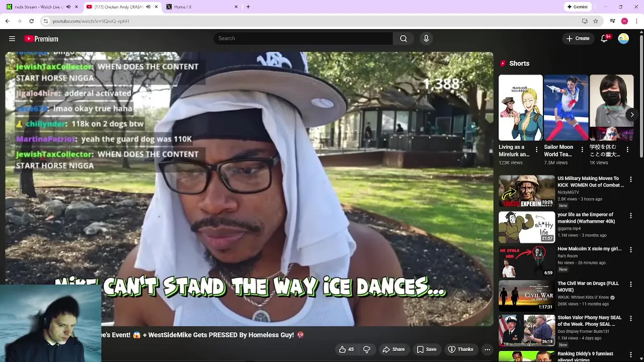Start voice search with microphone icon
The height and width of the screenshot is (362, 644).
426,39
